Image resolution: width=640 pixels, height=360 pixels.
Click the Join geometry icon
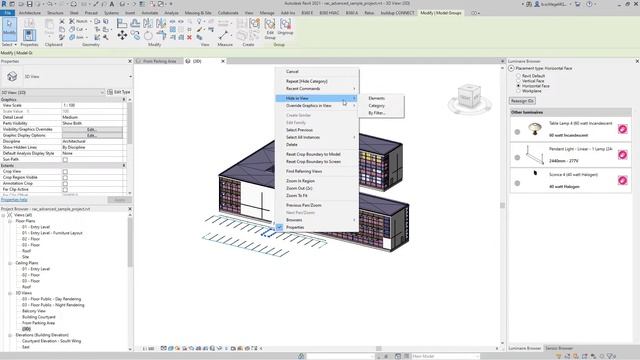coord(72,37)
